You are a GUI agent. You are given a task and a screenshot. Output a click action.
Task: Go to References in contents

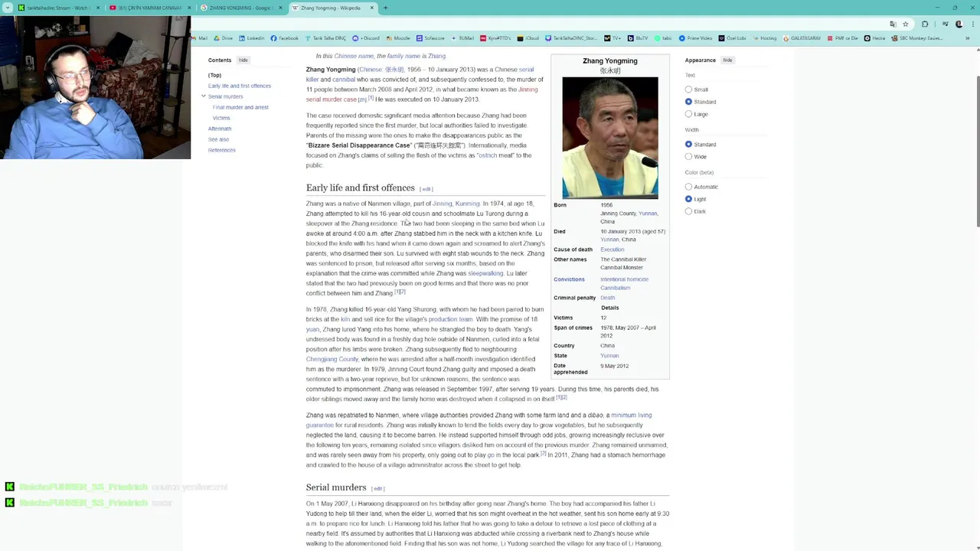point(221,150)
